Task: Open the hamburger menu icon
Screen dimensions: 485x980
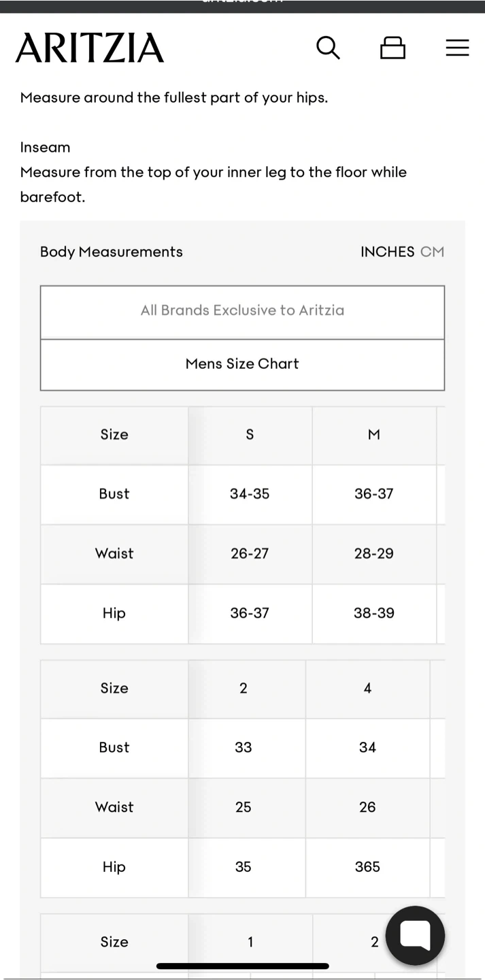Action: (457, 48)
